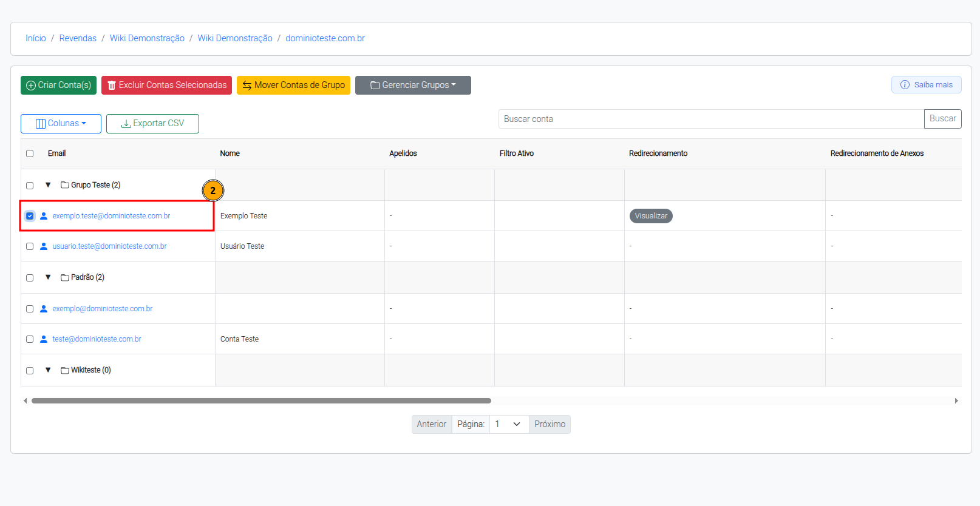This screenshot has width=980, height=506.
Task: Go to Próximo page
Action: (x=550, y=424)
